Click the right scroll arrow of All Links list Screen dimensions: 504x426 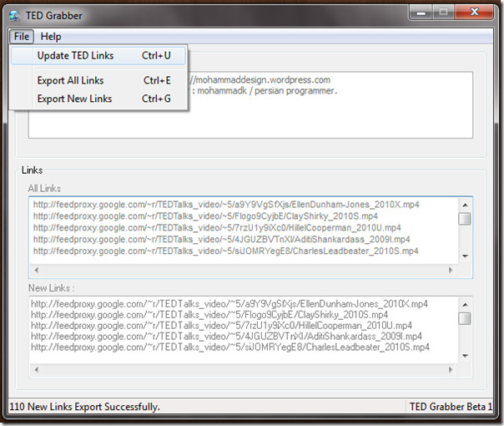click(451, 271)
